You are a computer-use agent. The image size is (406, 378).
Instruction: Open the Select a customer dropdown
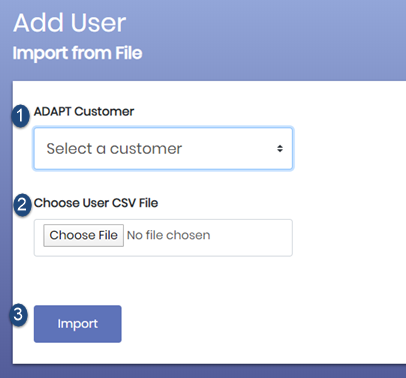(163, 149)
